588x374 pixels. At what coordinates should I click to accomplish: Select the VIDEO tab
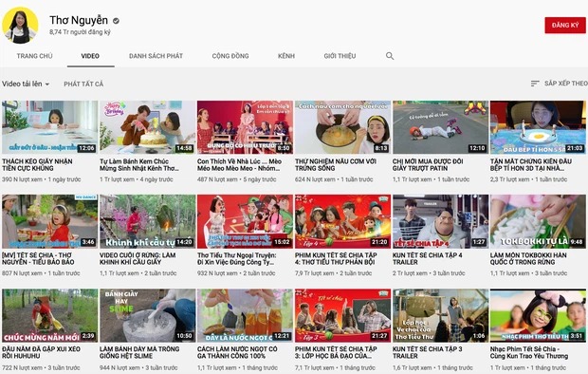[x=90, y=56]
